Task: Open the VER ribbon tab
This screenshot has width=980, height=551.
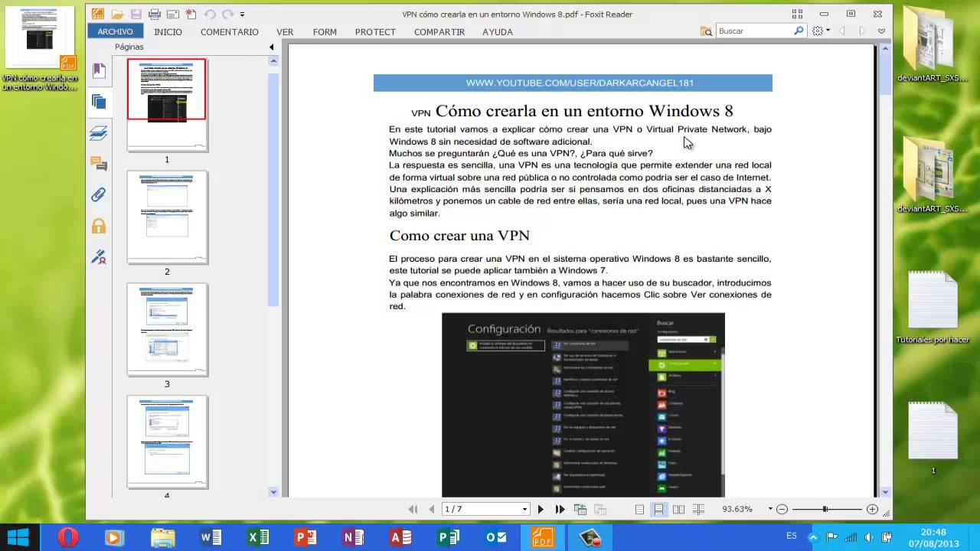Action: pos(285,31)
